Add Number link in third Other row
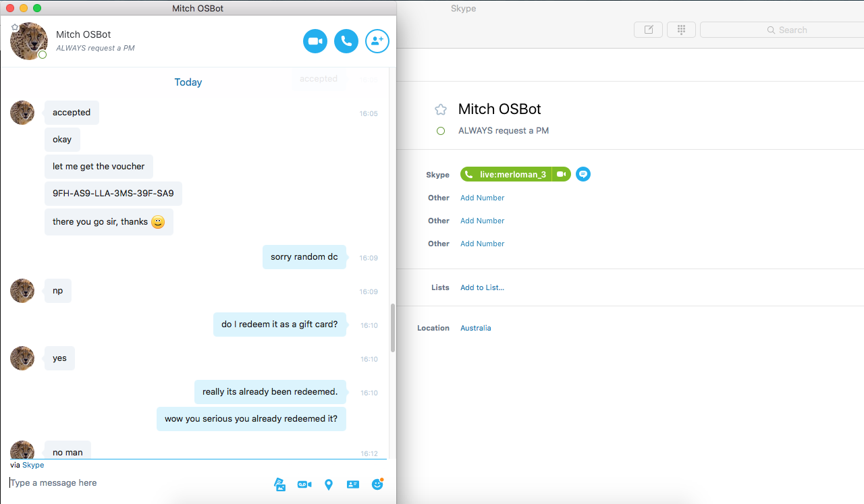The image size is (864, 504). tap(482, 244)
